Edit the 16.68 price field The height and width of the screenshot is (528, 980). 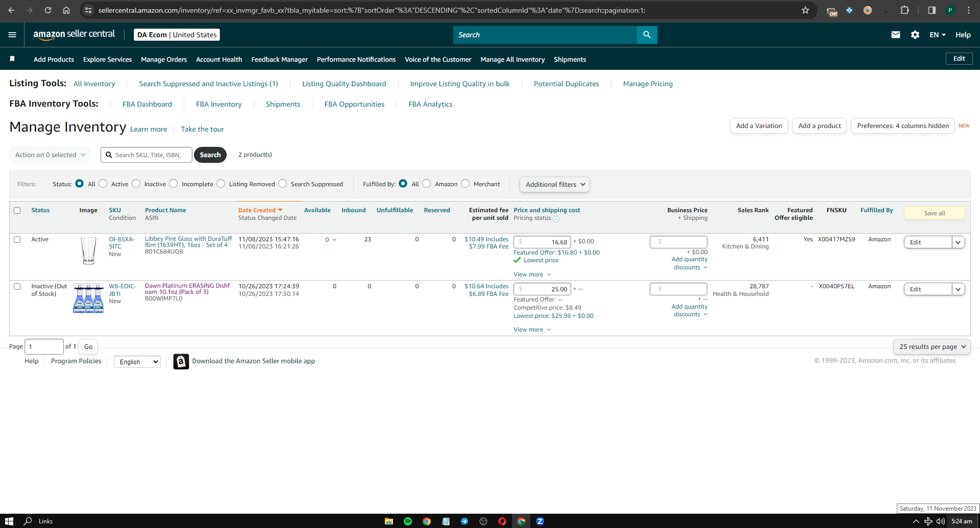coord(543,242)
